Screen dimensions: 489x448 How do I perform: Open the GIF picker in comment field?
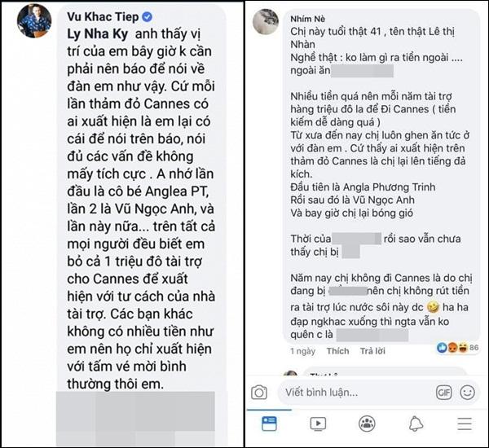coord(444,392)
